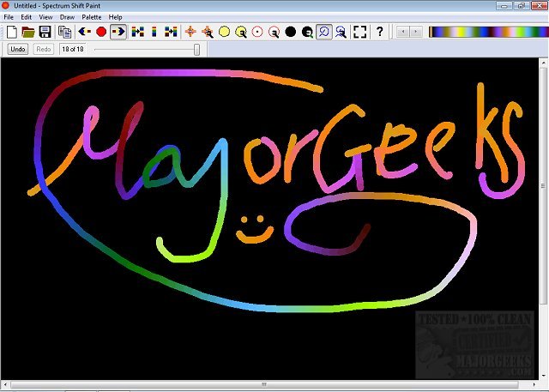
Task: Click the New blank document icon
Action: (12, 32)
